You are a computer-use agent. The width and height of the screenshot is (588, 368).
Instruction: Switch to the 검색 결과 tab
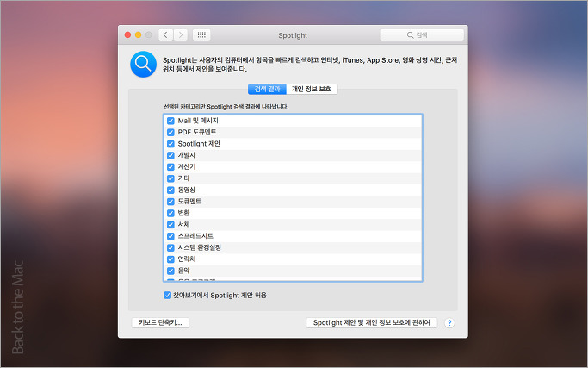[x=267, y=89]
